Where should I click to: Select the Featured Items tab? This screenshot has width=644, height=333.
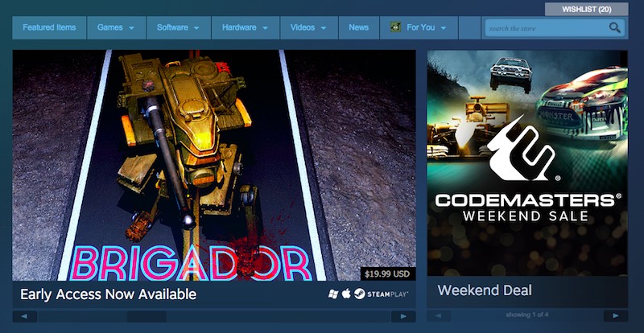(49, 27)
